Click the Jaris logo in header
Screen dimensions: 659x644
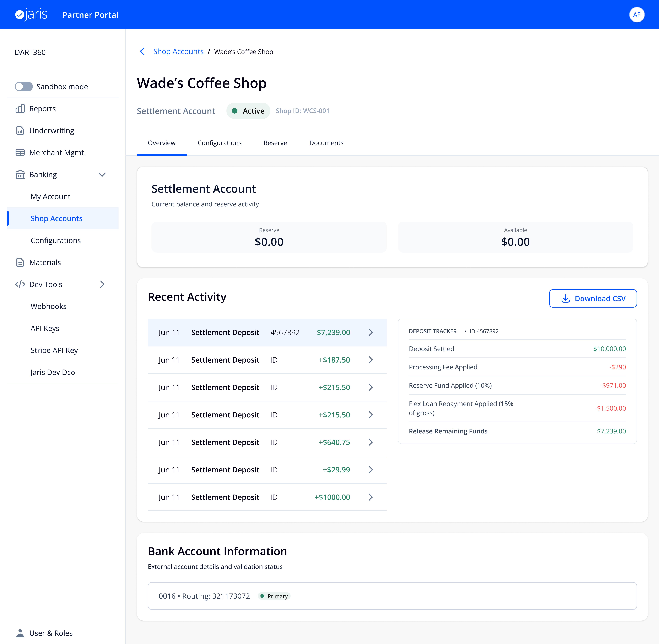point(31,15)
